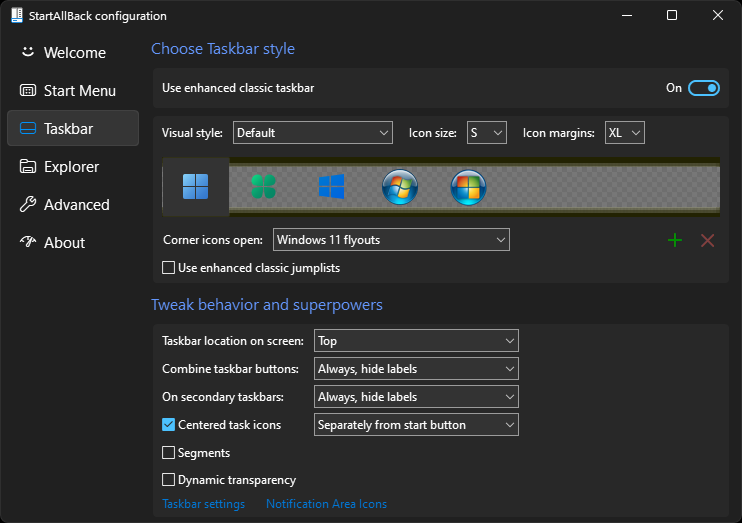The width and height of the screenshot is (742, 523).
Task: Open the About section
Action: click(x=73, y=242)
